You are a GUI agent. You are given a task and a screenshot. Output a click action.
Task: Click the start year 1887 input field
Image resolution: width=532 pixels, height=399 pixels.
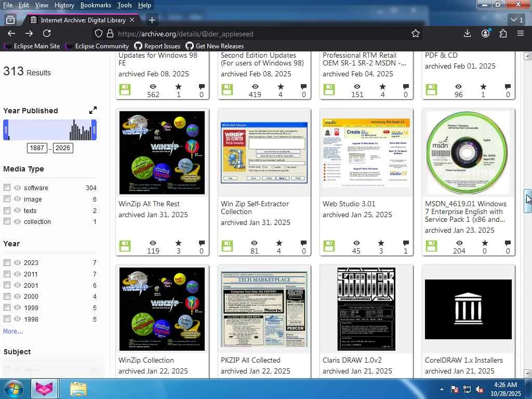click(x=37, y=148)
